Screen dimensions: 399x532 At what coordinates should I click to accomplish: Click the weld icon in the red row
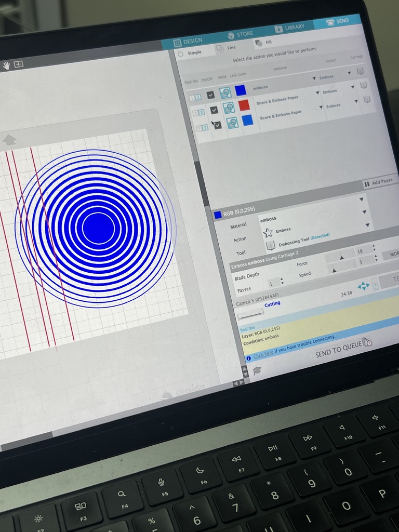tap(229, 108)
